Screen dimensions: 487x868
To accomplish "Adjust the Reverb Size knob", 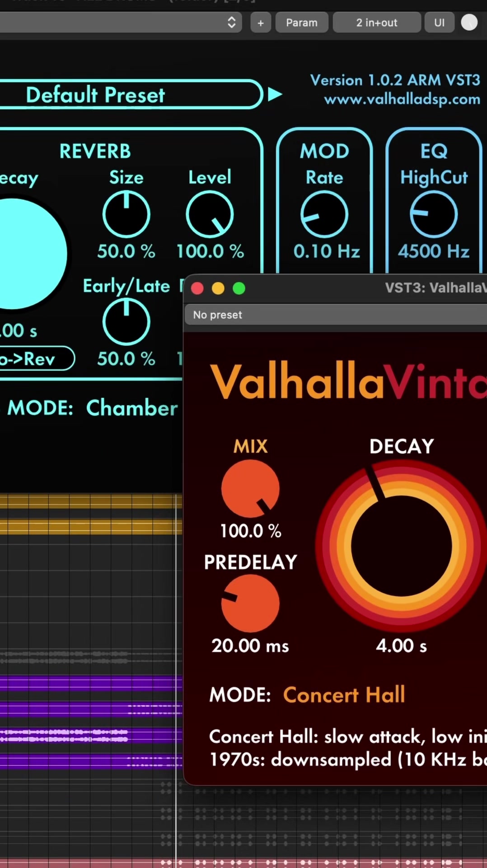I will pos(126,214).
